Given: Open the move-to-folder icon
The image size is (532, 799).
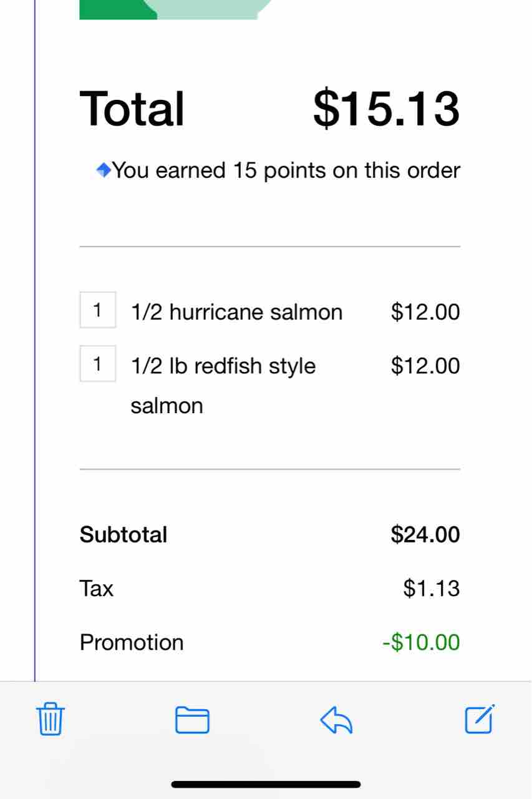Looking at the screenshot, I should click(x=192, y=720).
